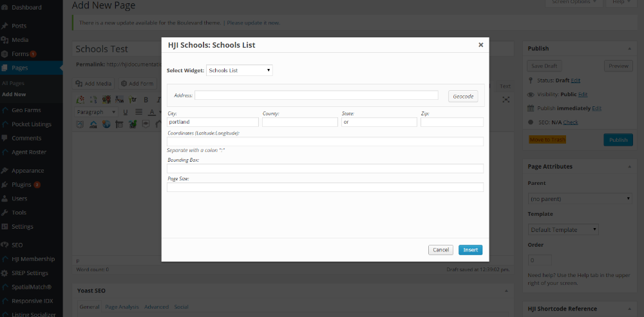Click the Geo Farms sidebar icon
644x317 pixels.
(5, 110)
